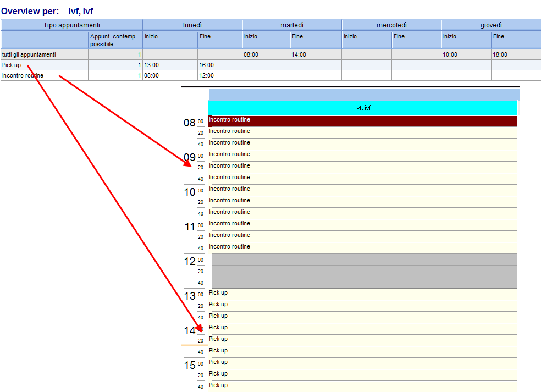The width and height of the screenshot is (541, 392).
Task: Select the Pick up slot at 15:00
Action: [363, 363]
